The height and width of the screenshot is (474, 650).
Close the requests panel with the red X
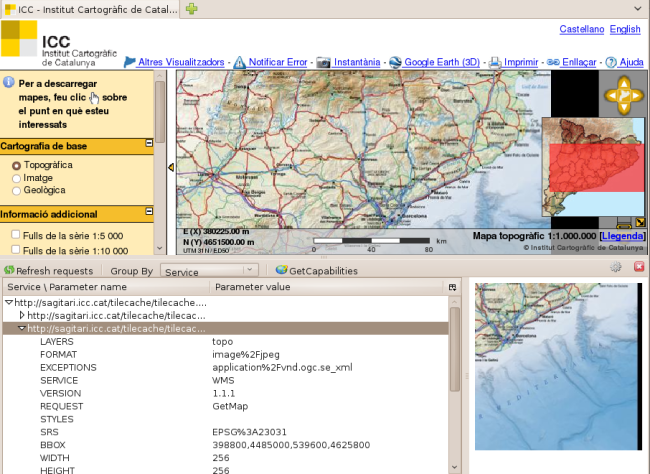pyautogui.click(x=638, y=268)
